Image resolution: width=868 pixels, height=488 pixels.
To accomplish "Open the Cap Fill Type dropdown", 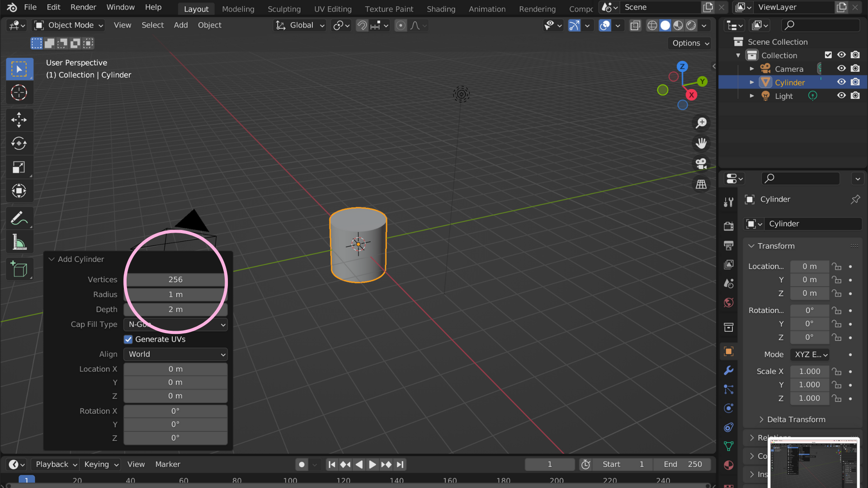I will pyautogui.click(x=175, y=324).
